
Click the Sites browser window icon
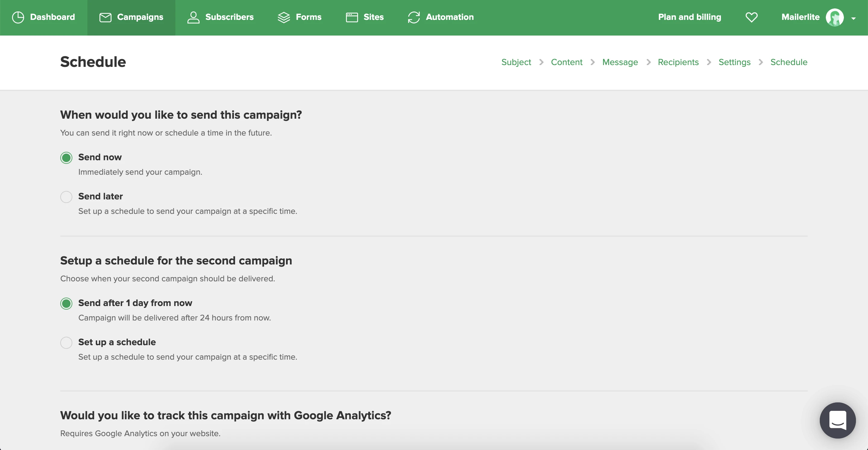point(351,17)
